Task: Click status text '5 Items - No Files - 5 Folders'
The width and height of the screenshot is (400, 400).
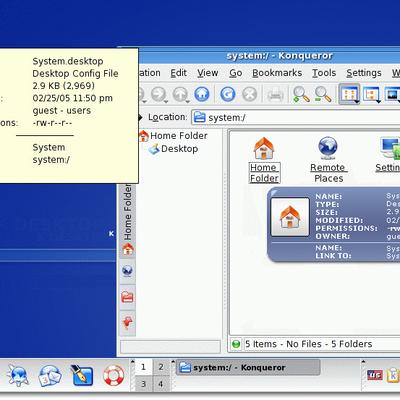Action: click(308, 344)
